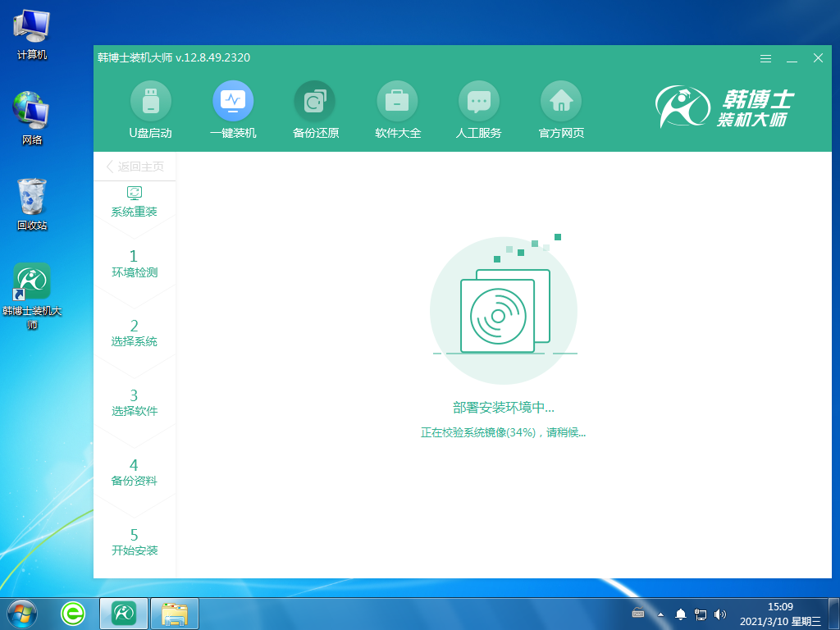Viewport: 840px width, 630px height.
Task: Click 返回主页 to return home
Action: point(135,166)
